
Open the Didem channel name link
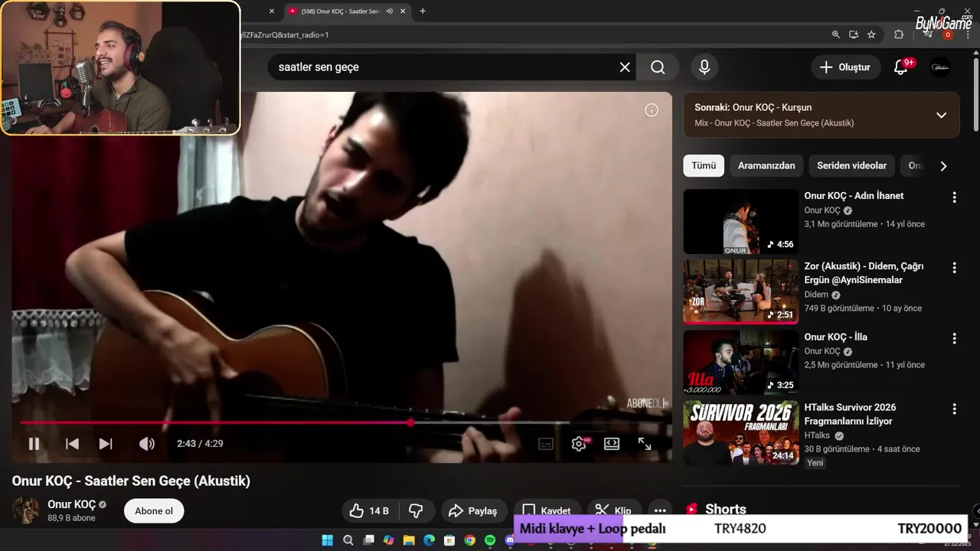[x=816, y=295]
